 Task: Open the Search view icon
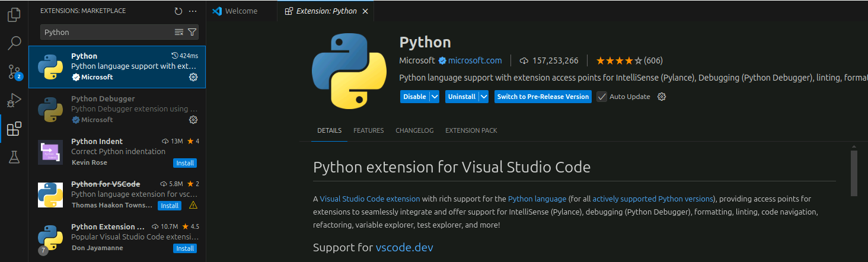14,43
